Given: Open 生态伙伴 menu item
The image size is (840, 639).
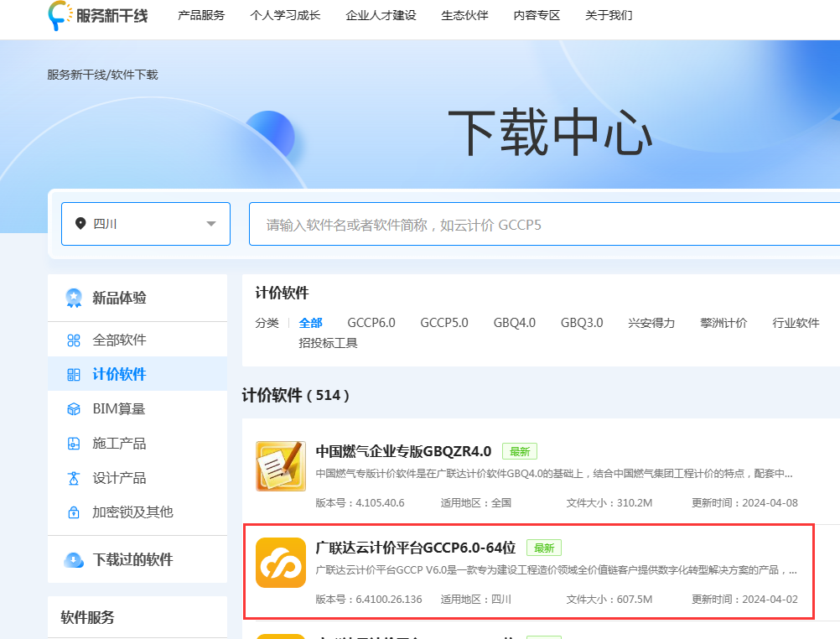Looking at the screenshot, I should (x=464, y=15).
